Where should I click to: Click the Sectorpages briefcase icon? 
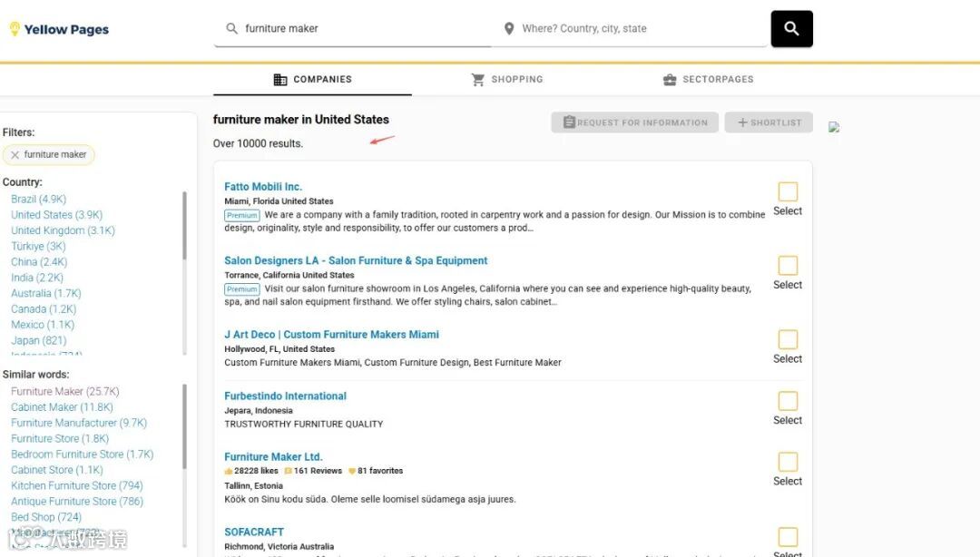(x=670, y=80)
